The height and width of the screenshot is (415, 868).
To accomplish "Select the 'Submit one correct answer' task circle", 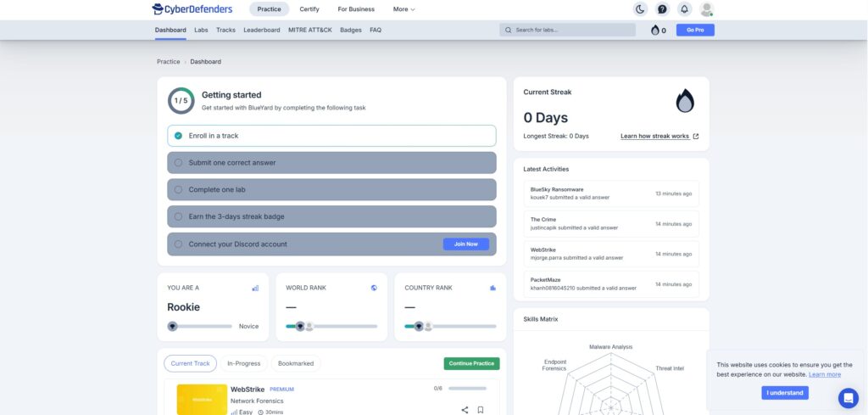I will (178, 163).
